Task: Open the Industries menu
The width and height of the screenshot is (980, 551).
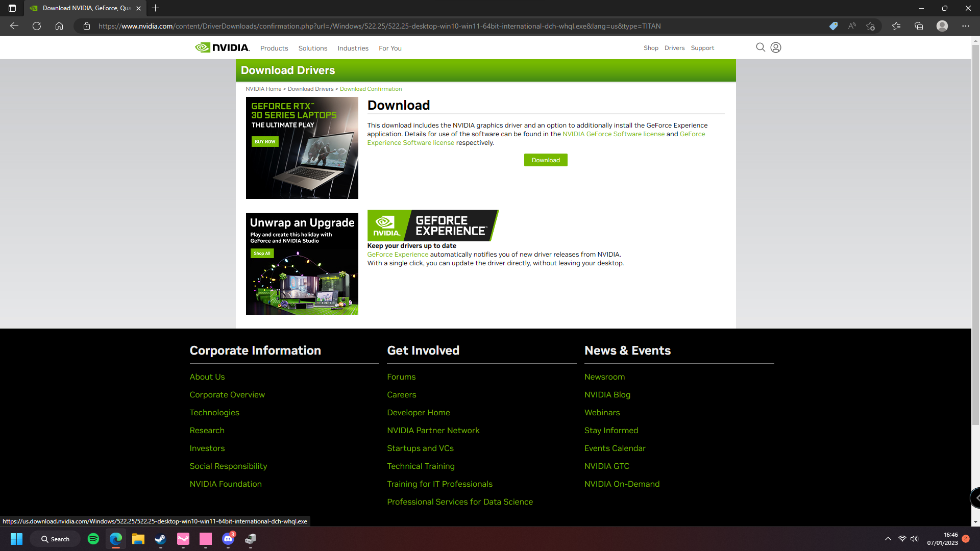Action: 353,48
